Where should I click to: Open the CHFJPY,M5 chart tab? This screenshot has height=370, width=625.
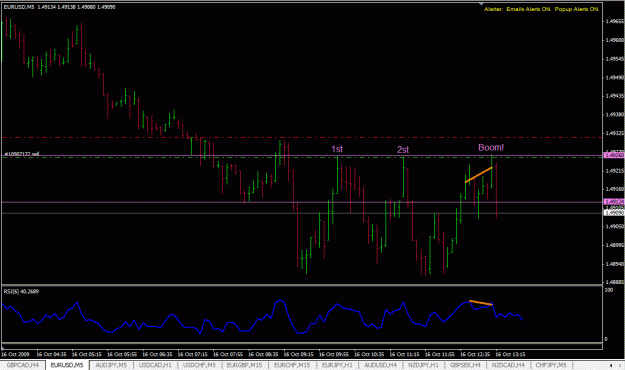(x=551, y=365)
